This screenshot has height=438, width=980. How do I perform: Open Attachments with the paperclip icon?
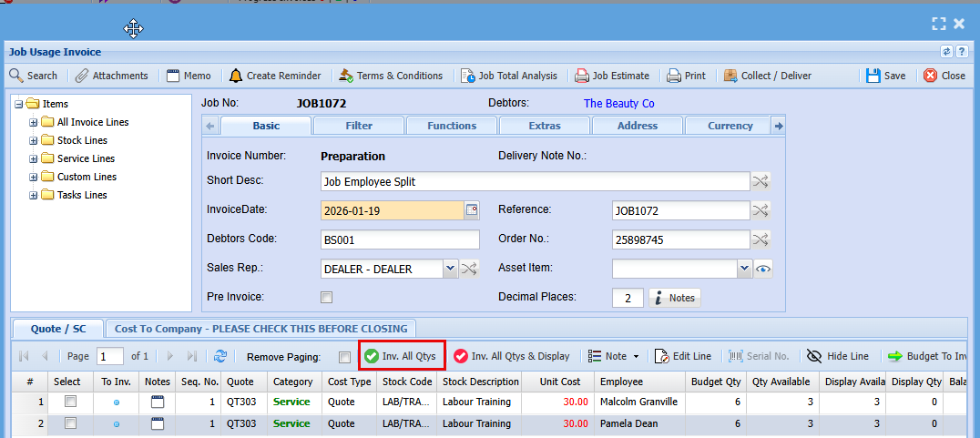(x=82, y=76)
